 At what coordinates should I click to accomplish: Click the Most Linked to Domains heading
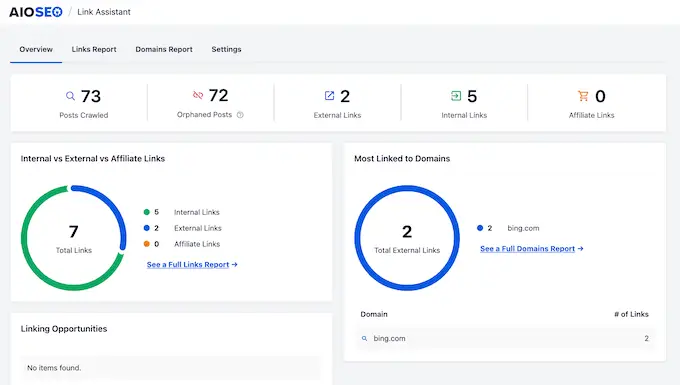402,159
